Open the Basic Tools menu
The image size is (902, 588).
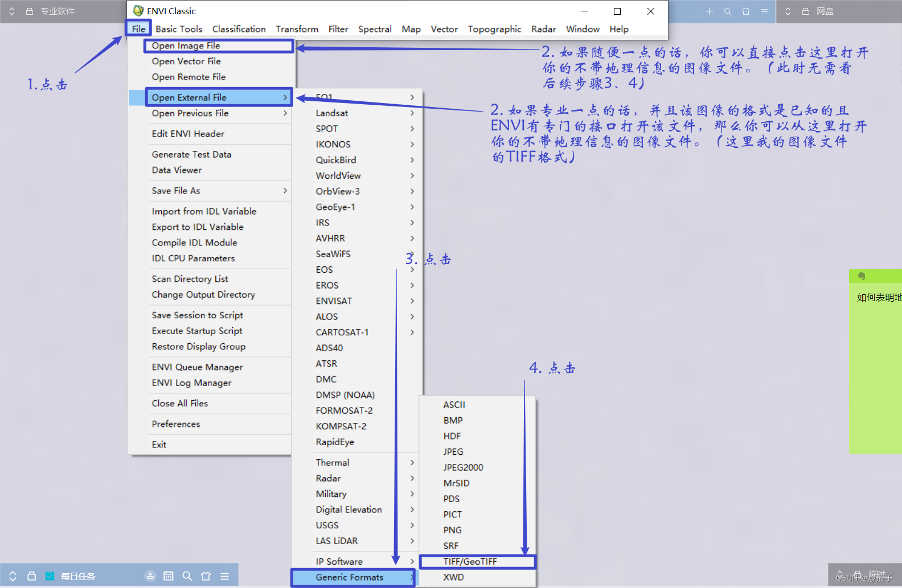(179, 29)
